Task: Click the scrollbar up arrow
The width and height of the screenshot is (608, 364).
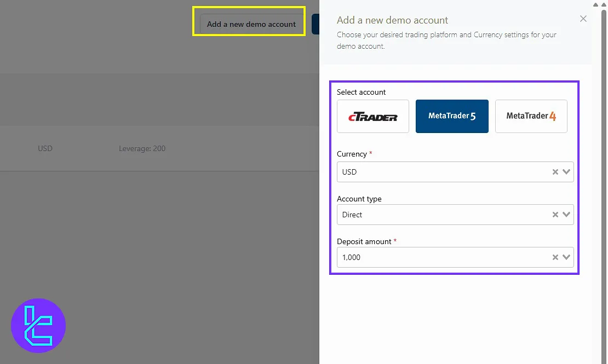Action: 603,4
